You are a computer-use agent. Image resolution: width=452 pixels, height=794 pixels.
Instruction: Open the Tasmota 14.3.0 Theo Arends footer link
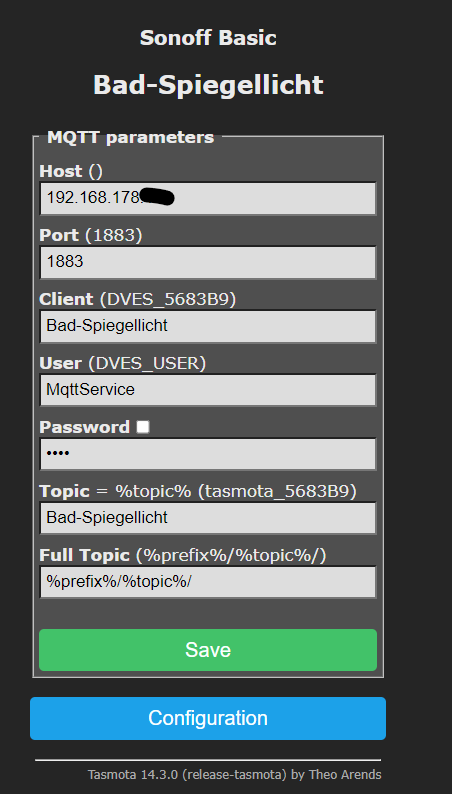click(x=234, y=775)
